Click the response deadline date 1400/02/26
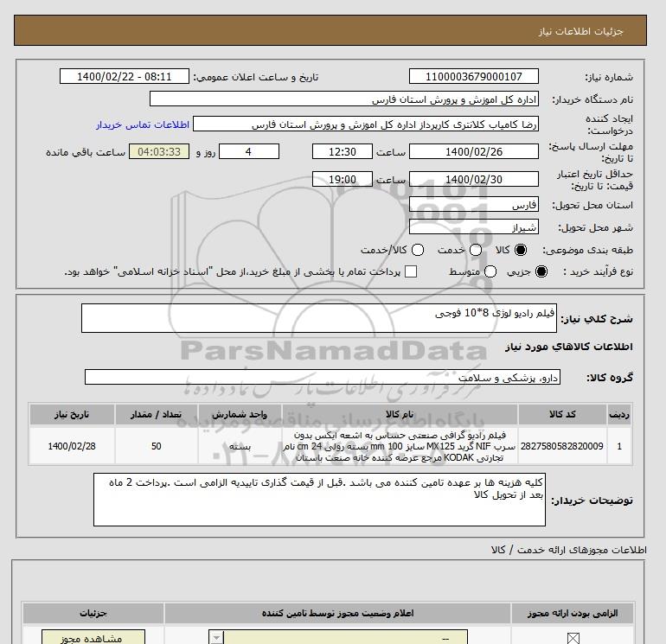 pos(474,151)
